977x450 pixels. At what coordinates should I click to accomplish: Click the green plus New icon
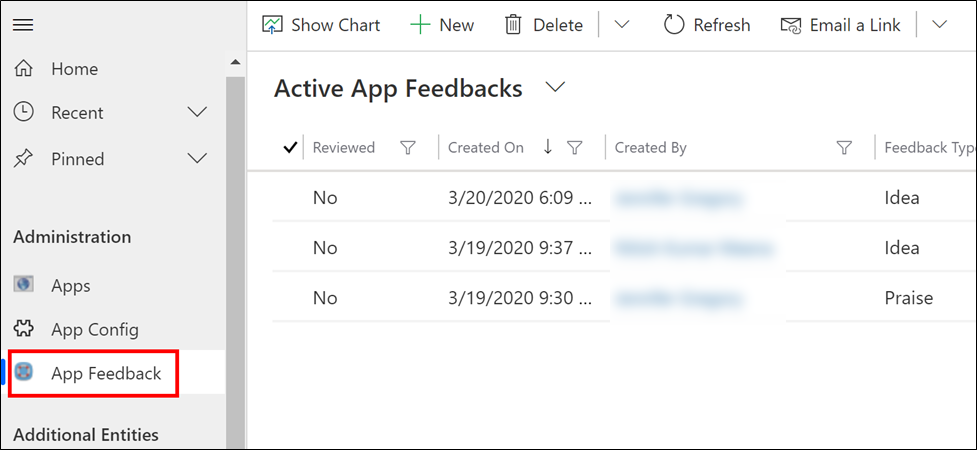pos(421,25)
